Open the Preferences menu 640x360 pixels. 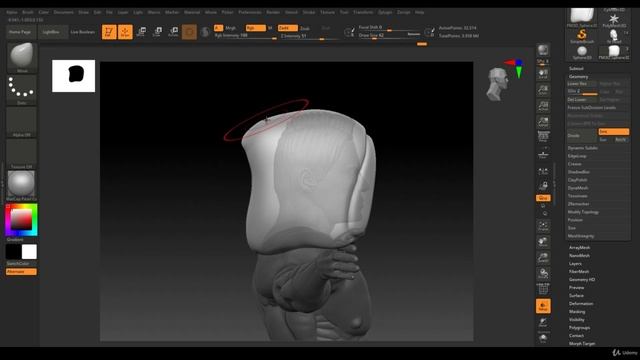(250, 12)
